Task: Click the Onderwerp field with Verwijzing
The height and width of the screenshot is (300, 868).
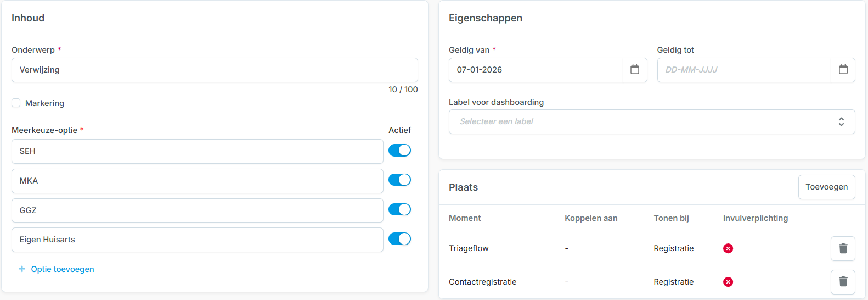Action: coord(214,70)
